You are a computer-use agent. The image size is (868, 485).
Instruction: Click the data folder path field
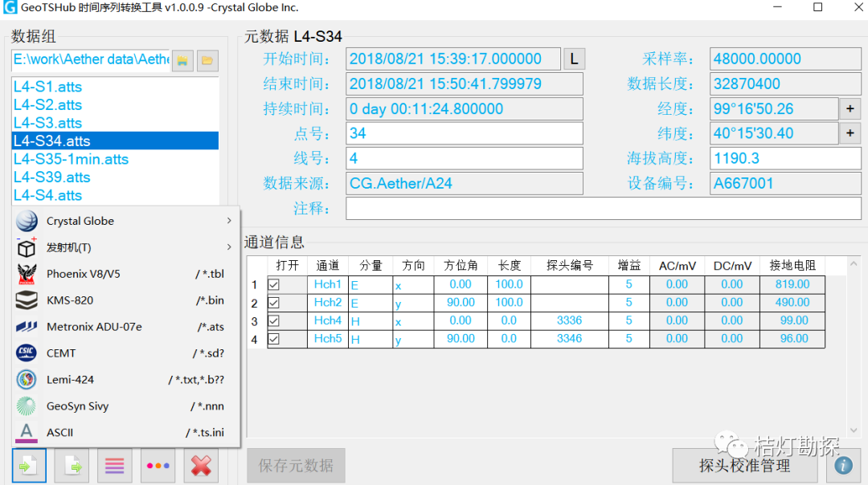[91, 59]
